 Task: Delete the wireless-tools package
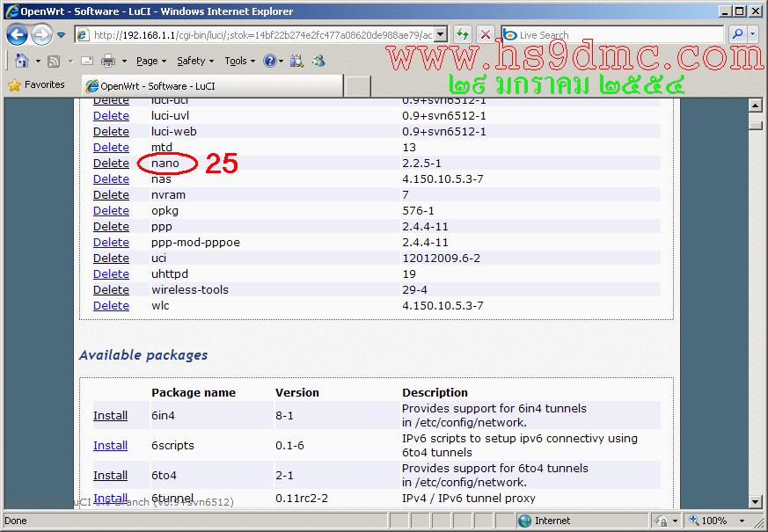click(111, 289)
